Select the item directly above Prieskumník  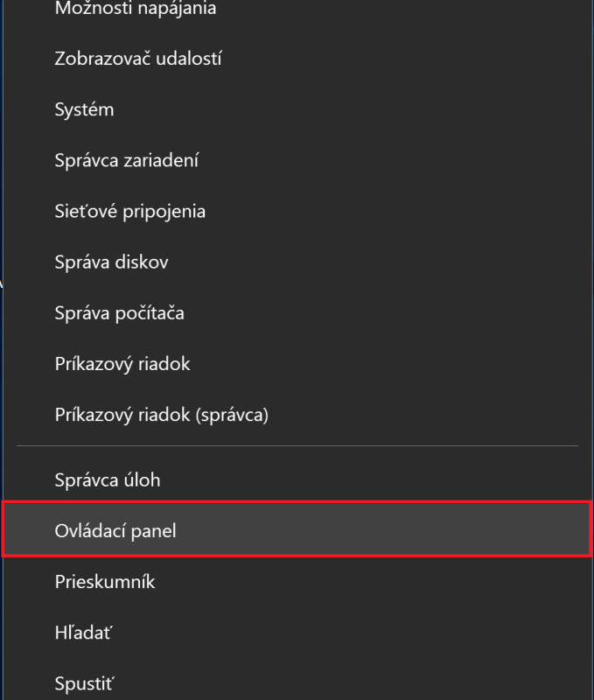[115, 531]
